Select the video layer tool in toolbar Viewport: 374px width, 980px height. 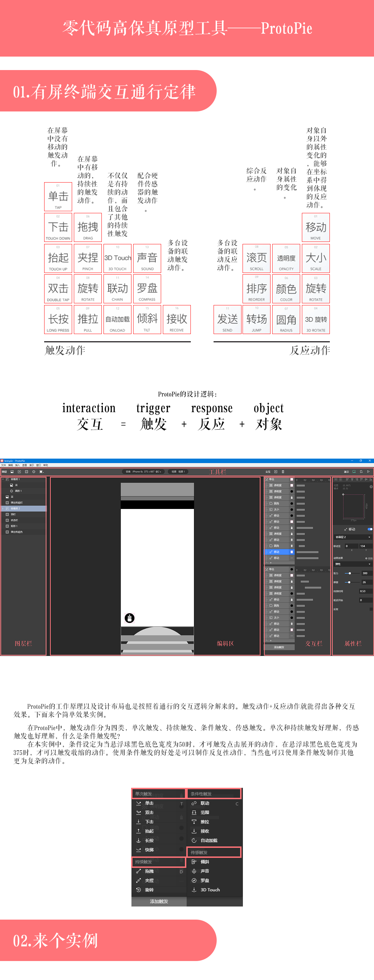(x=19, y=472)
